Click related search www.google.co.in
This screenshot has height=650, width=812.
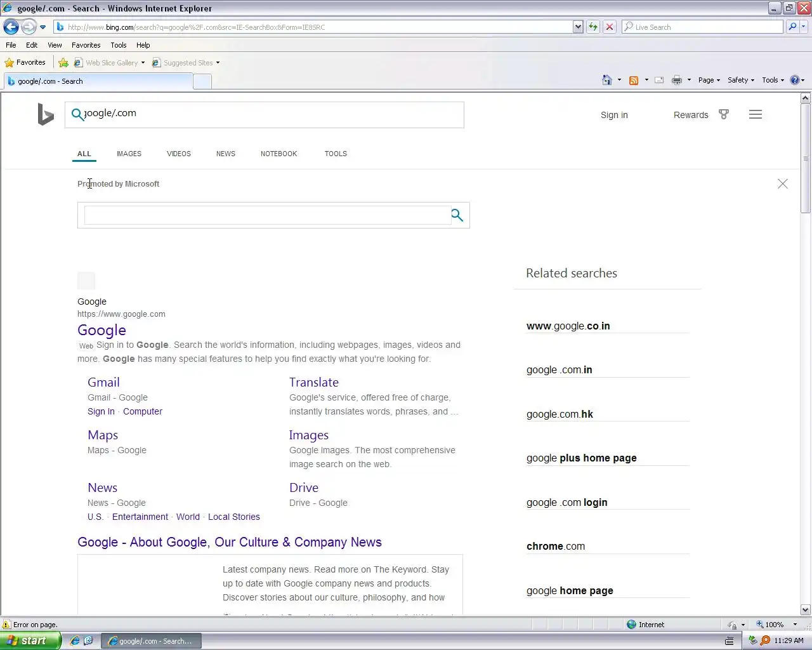pos(568,326)
